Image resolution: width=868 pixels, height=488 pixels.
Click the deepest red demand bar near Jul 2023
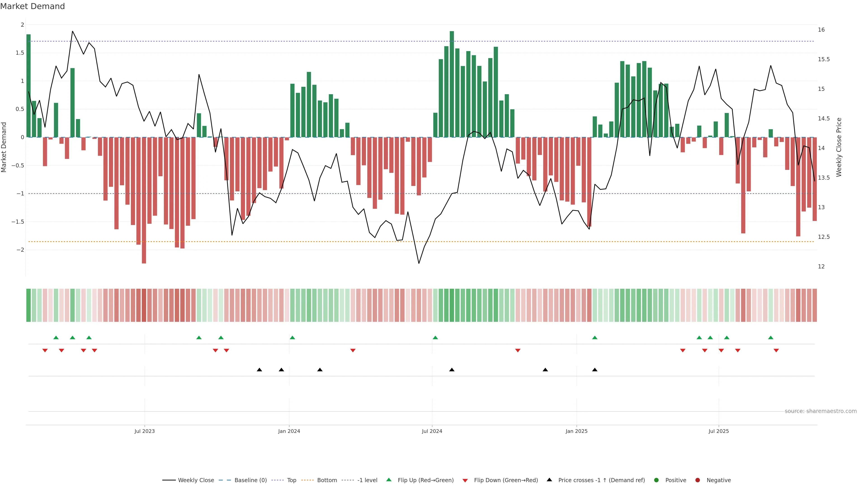pyautogui.click(x=144, y=200)
